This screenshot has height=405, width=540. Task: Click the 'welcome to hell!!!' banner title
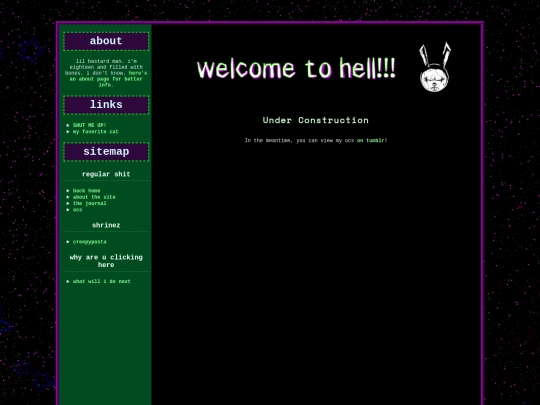[x=297, y=68]
